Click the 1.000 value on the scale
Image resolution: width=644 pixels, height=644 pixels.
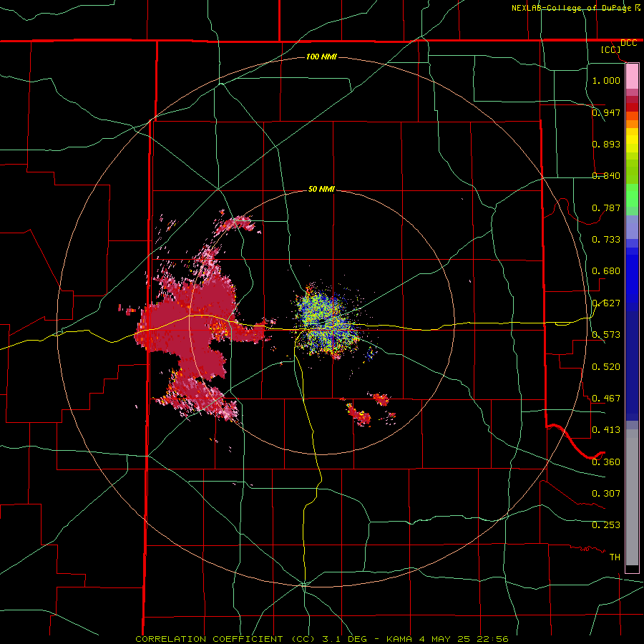606,80
